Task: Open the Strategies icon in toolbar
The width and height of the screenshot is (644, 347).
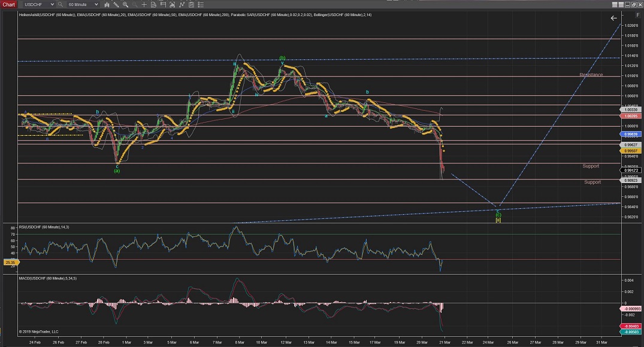Action: [182, 4]
